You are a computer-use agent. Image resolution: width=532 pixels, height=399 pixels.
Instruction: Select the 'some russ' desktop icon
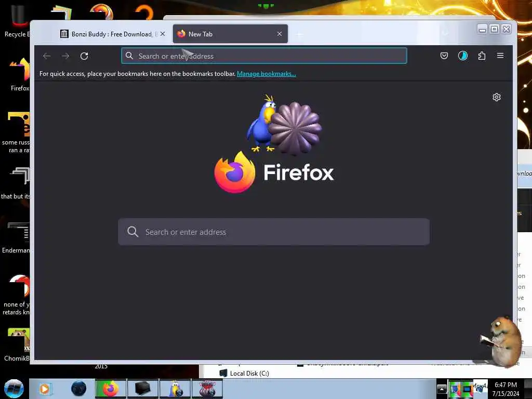click(x=16, y=132)
